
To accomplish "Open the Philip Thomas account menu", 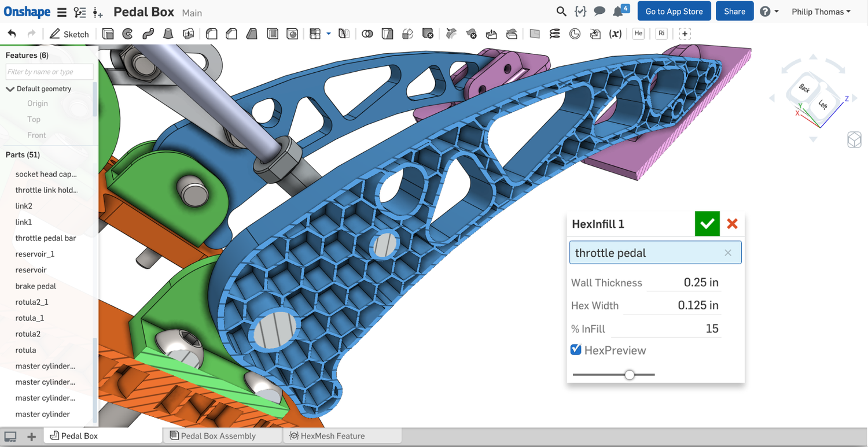I will (x=821, y=11).
